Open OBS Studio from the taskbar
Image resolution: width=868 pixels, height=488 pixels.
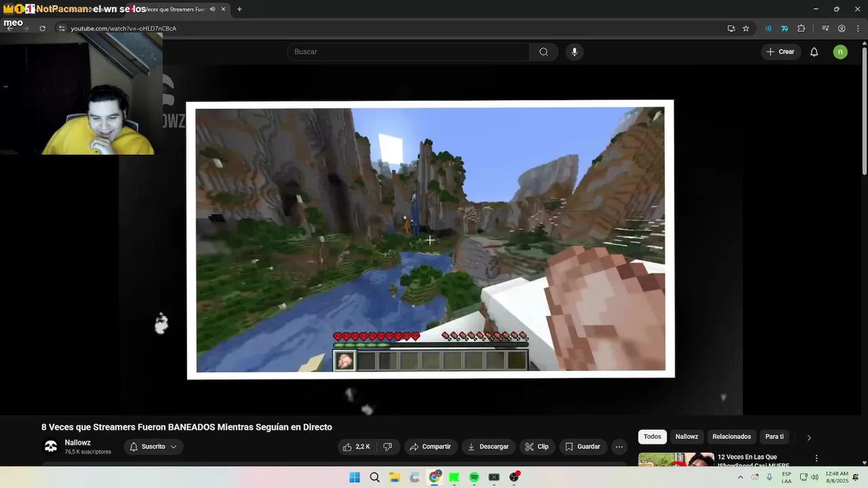coord(514,477)
